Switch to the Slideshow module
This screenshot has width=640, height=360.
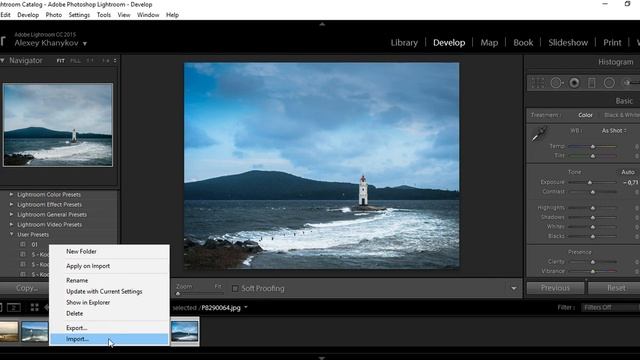coord(568,42)
